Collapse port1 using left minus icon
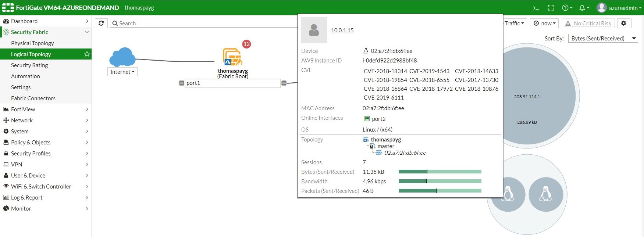The height and width of the screenshot is (237, 644). pos(181,83)
